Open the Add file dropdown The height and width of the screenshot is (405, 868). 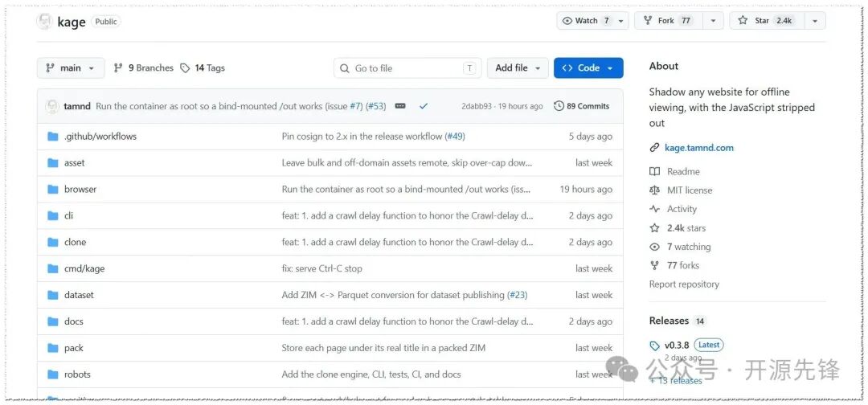[x=518, y=68]
